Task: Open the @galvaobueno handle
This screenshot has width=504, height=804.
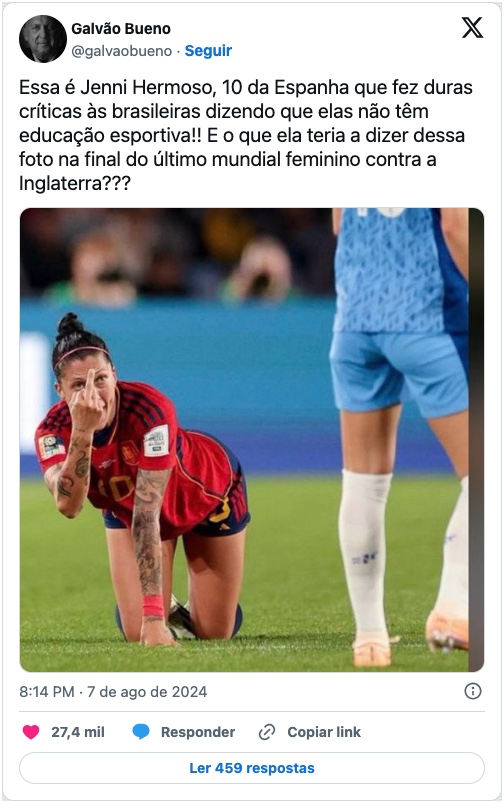Action: [x=122, y=51]
